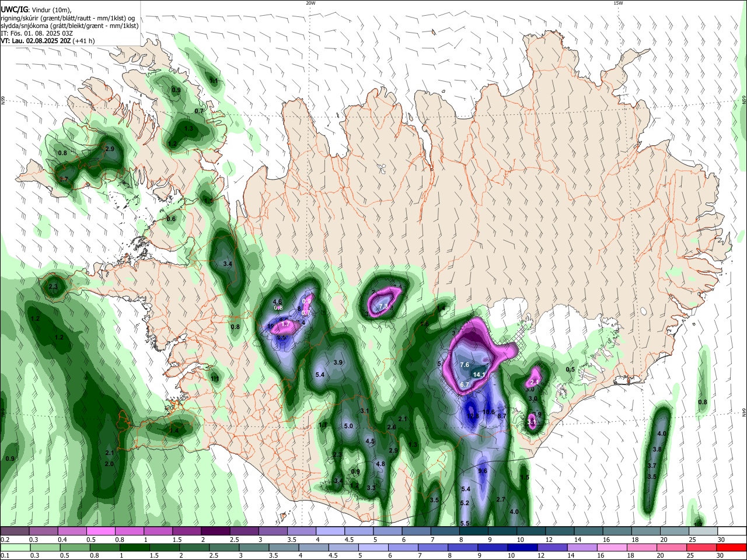Image resolution: width=747 pixels, height=560 pixels.
Task: Choose the palest green swatch starting the rain legend
Action: click(x=15, y=547)
